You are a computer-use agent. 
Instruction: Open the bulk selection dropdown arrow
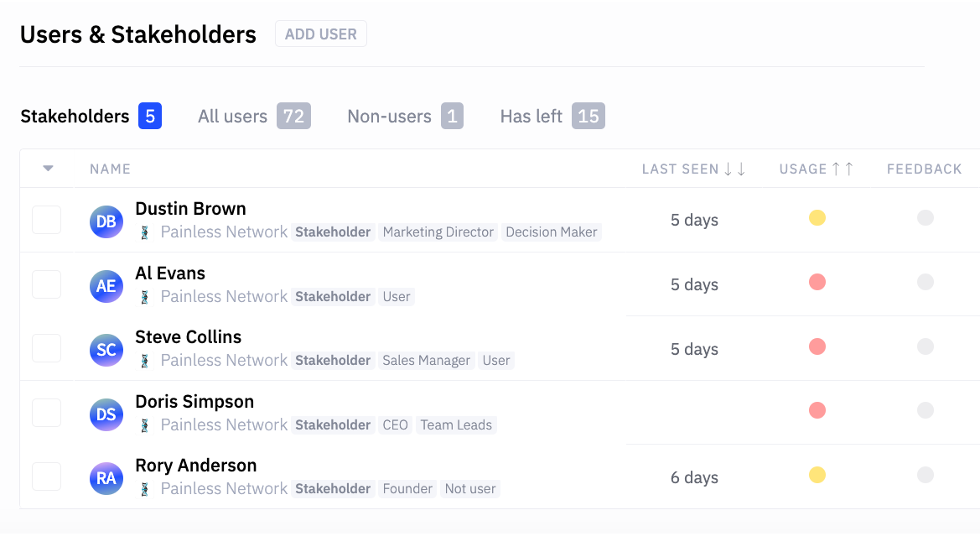[x=48, y=169]
